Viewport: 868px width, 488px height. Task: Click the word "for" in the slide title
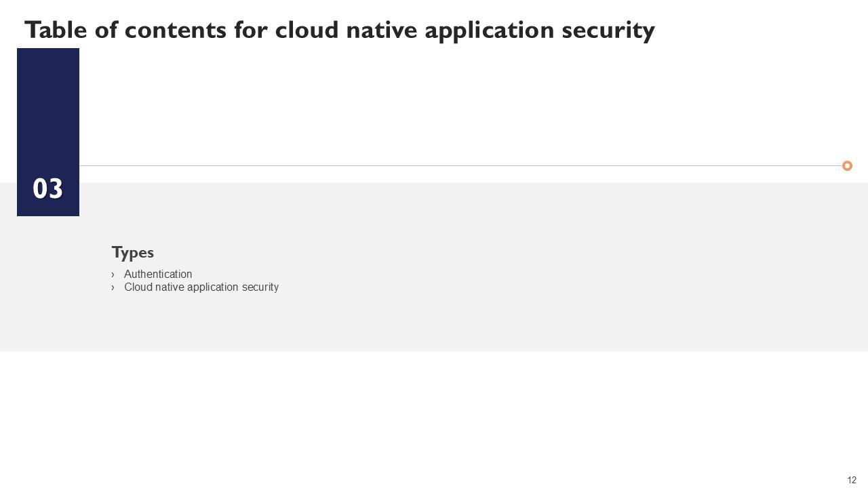(x=251, y=30)
